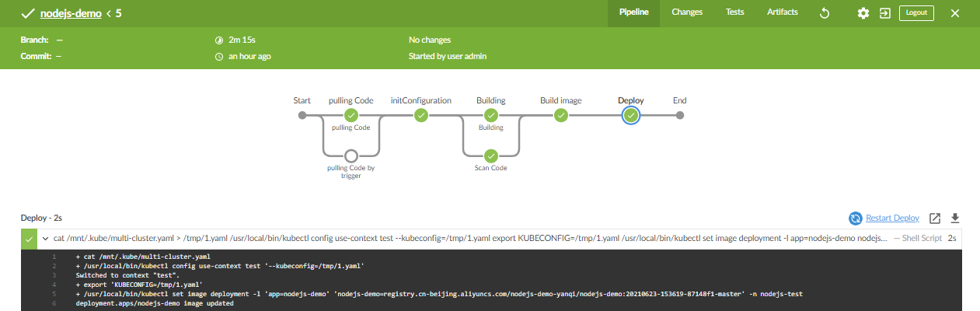This screenshot has height=311, width=980.
Task: Open the nodejs-demo pipeline link
Action: pos(71,13)
